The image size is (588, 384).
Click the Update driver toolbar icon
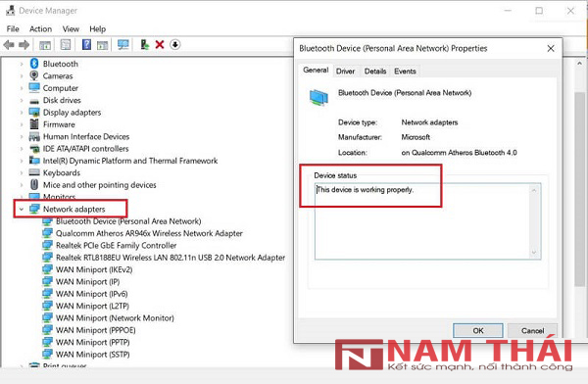point(145,45)
